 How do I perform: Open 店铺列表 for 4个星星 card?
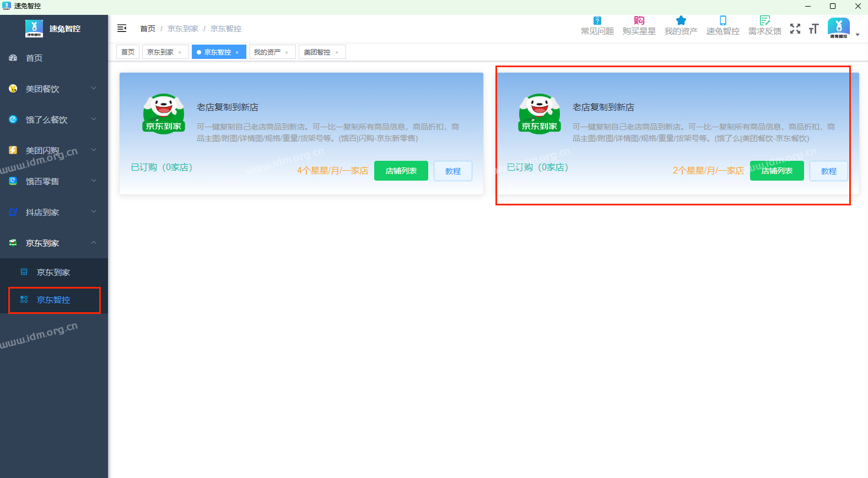pyautogui.click(x=401, y=171)
